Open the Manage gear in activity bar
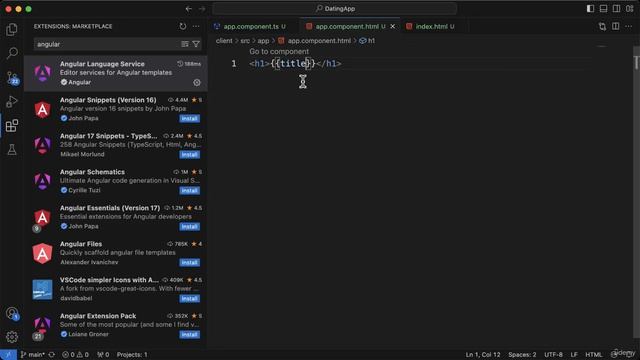The height and width of the screenshot is (360, 640). [12, 337]
